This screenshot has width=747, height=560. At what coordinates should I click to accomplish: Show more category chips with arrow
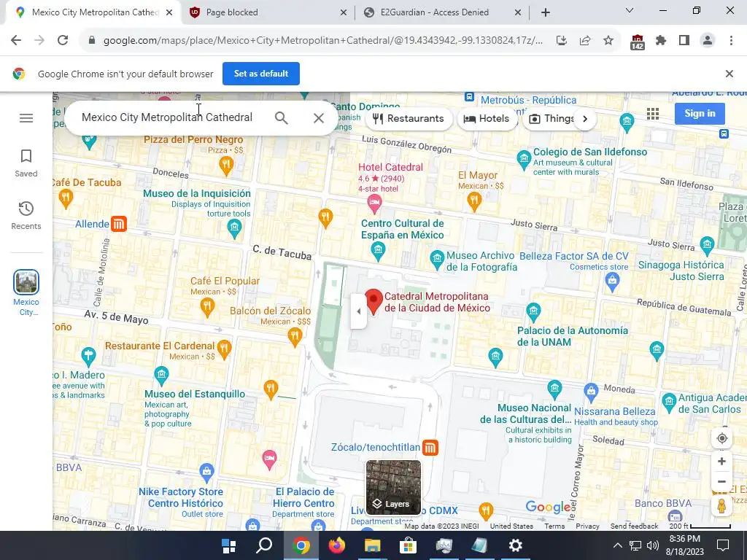click(585, 119)
